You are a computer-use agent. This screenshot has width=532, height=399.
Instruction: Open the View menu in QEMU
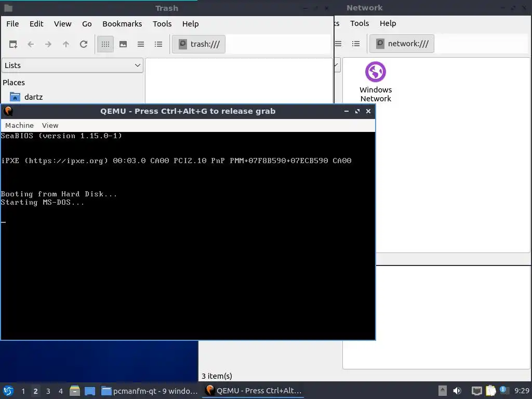(50, 125)
